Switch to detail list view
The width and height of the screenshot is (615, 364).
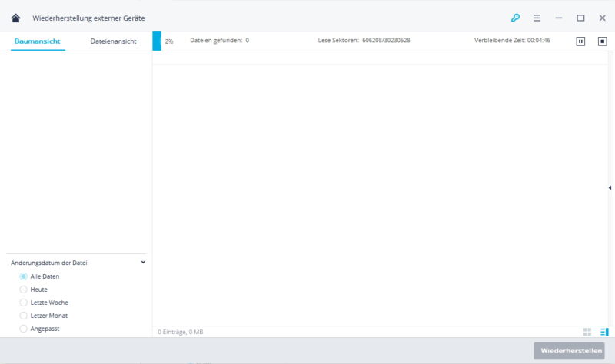tap(604, 332)
